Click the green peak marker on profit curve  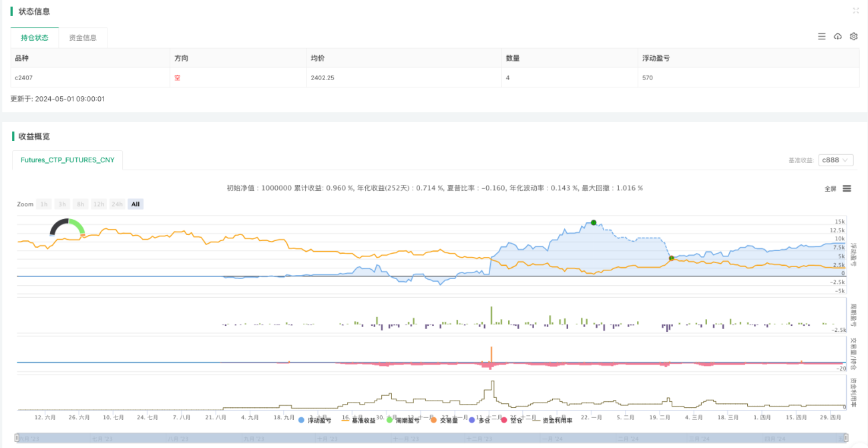(593, 222)
